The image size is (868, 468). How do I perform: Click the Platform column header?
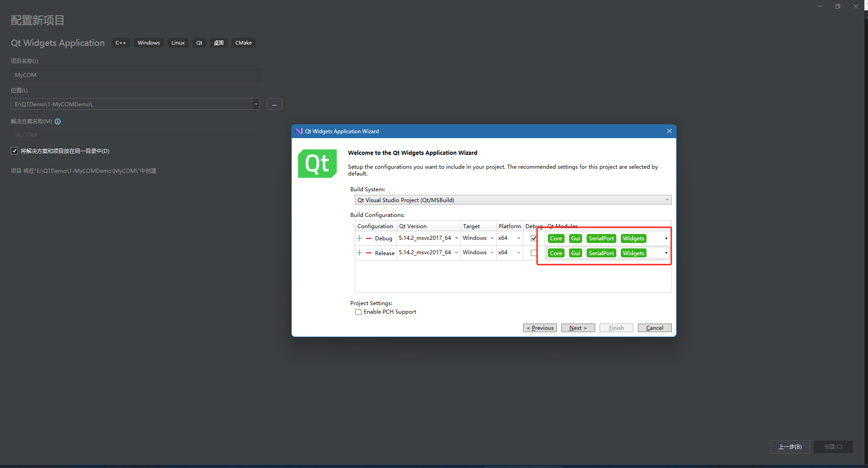(x=510, y=226)
